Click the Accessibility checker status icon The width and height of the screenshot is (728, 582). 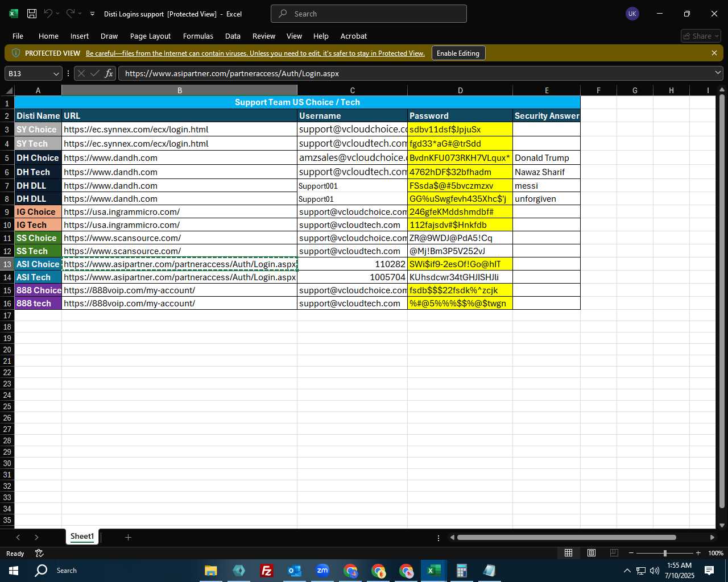pos(39,553)
